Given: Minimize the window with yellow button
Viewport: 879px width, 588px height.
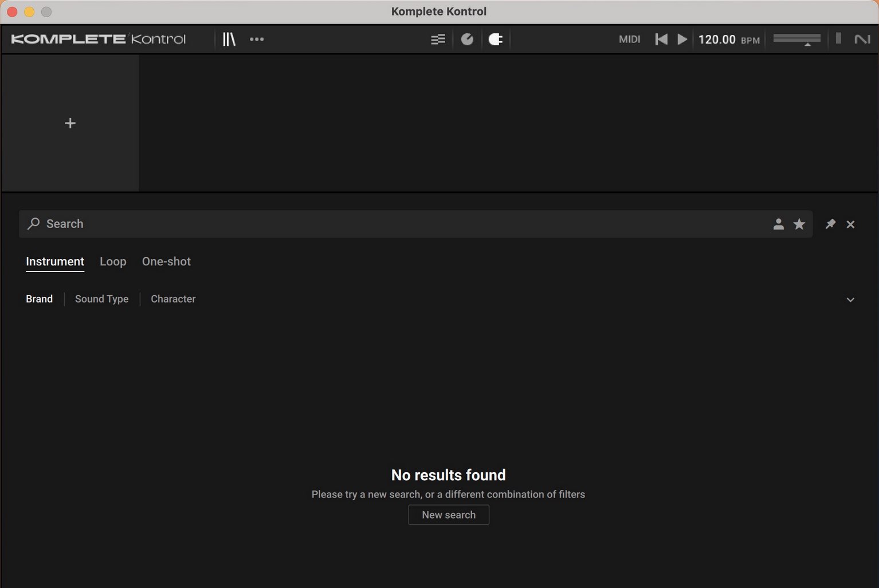Looking at the screenshot, I should tap(29, 11).
